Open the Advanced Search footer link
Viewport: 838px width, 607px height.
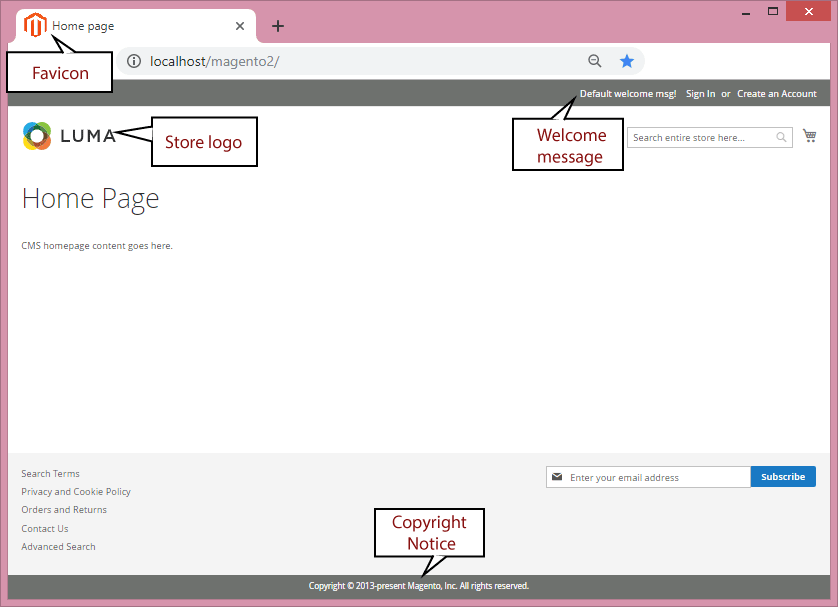[x=58, y=547]
